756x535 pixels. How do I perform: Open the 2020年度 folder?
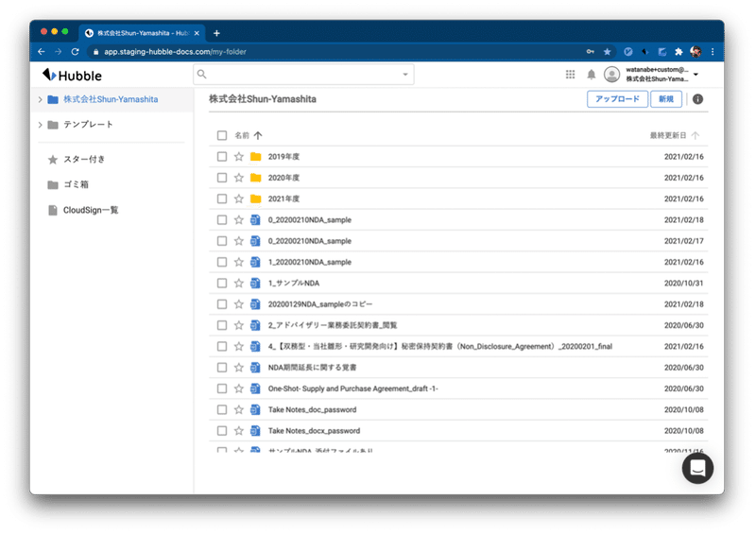point(283,178)
